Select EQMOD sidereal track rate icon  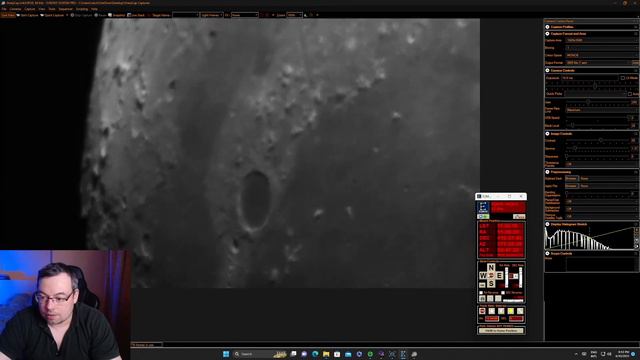pos(491,311)
